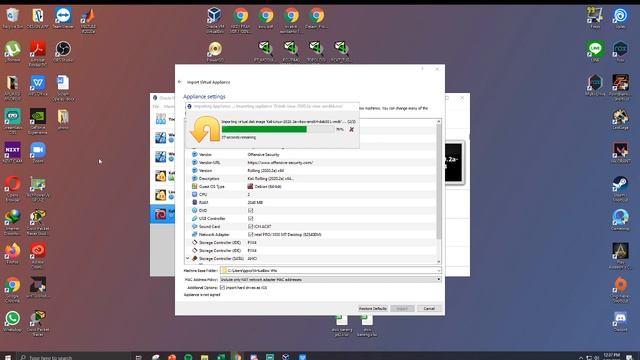Open the uTorrent desktop icon

[13, 51]
